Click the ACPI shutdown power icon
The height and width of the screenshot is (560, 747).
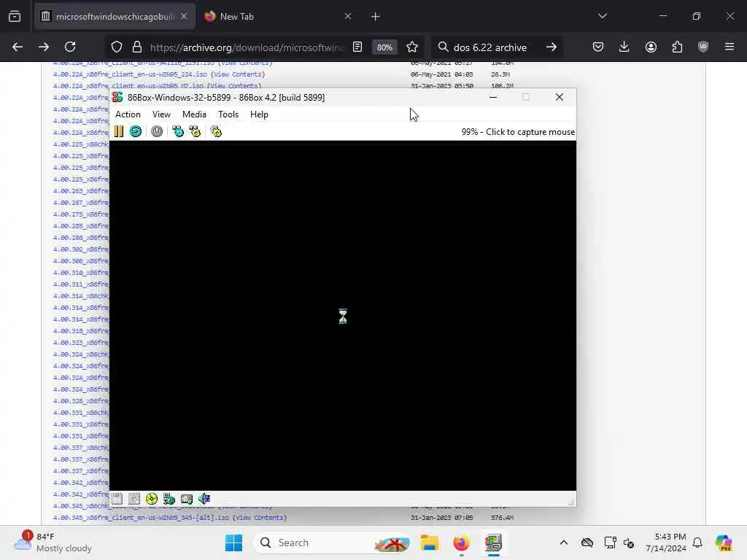[x=157, y=131]
